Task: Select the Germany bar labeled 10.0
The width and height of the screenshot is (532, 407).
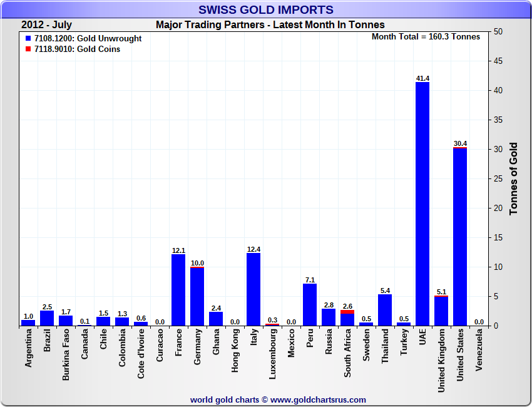Action: pos(197,297)
